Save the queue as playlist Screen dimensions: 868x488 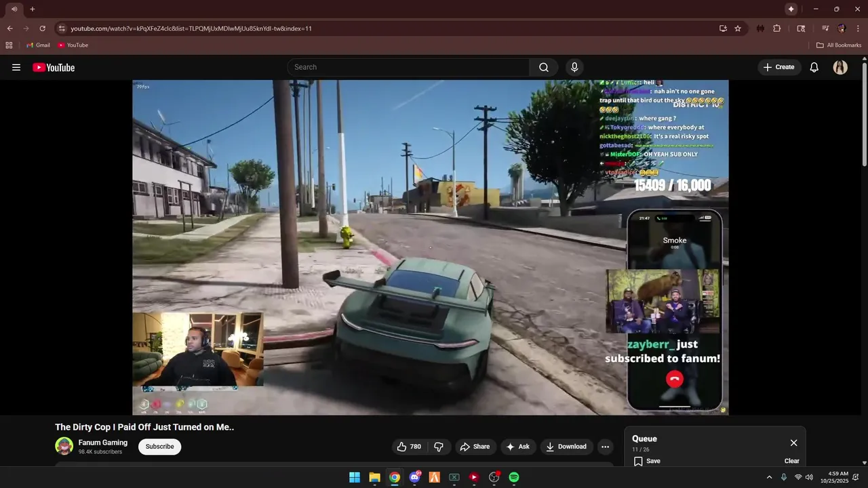pos(647,461)
